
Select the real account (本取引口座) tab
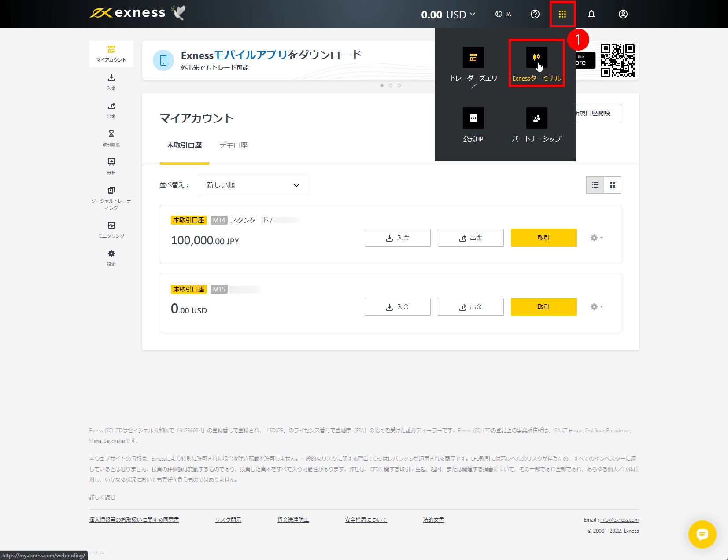184,145
